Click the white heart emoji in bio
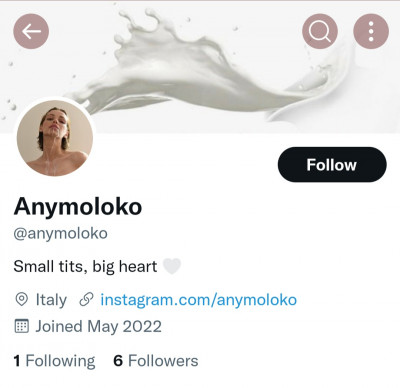The height and width of the screenshot is (388, 400). [172, 266]
